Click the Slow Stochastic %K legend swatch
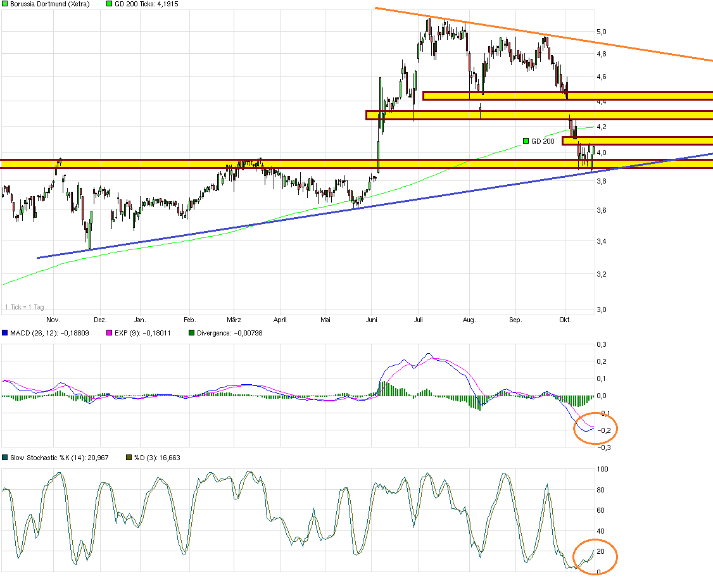Screen dimensions: 713x588 click(5, 458)
